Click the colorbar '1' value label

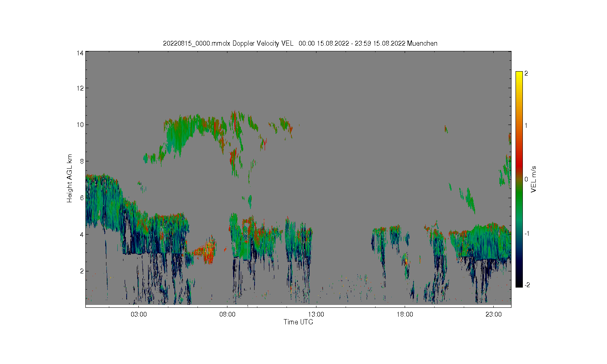526,125
